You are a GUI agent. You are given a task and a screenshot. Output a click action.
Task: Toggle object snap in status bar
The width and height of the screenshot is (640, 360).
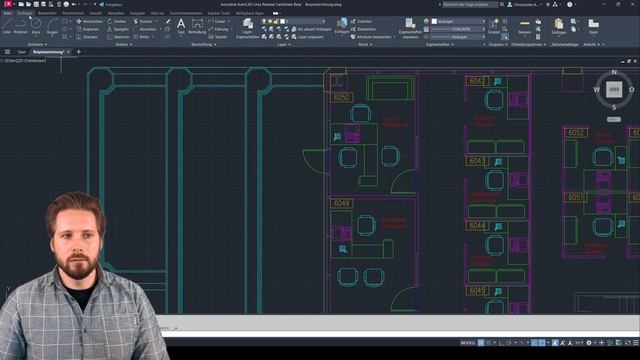click(542, 343)
